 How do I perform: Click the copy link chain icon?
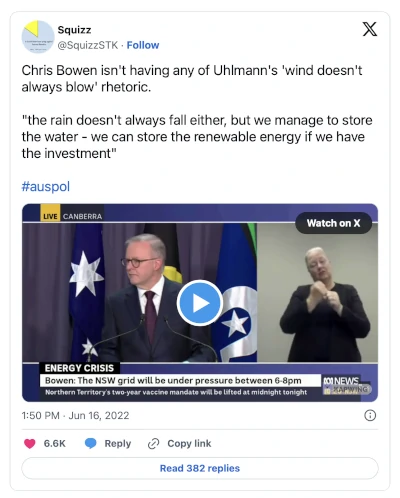(x=153, y=444)
